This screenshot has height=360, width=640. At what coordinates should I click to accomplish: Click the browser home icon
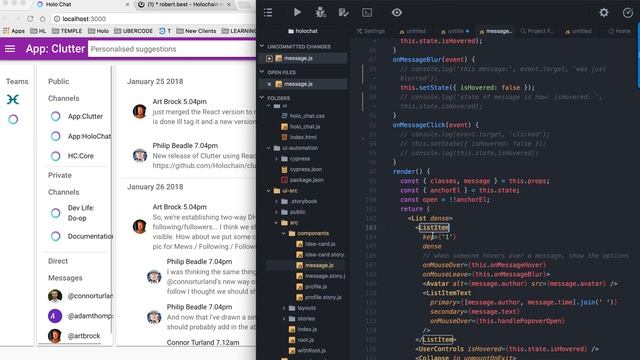click(x=42, y=19)
